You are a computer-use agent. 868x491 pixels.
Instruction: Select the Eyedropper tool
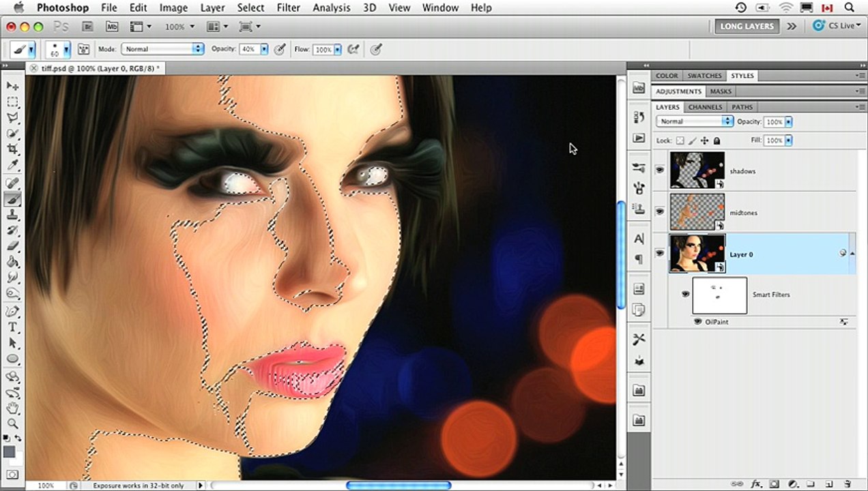click(13, 166)
